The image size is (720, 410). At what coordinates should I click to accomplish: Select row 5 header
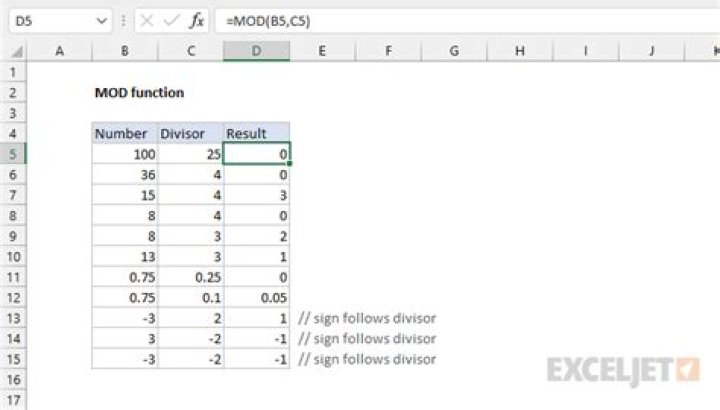(x=13, y=154)
